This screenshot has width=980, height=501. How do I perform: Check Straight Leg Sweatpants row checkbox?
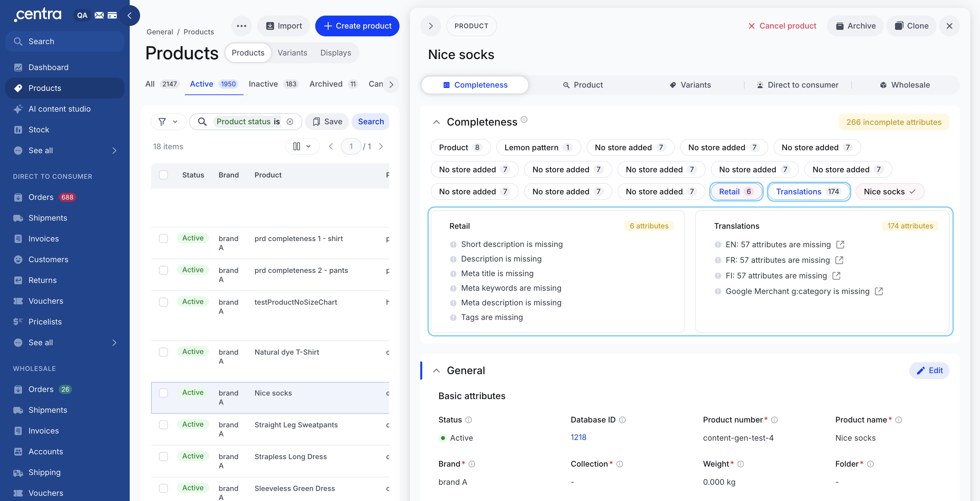click(163, 424)
